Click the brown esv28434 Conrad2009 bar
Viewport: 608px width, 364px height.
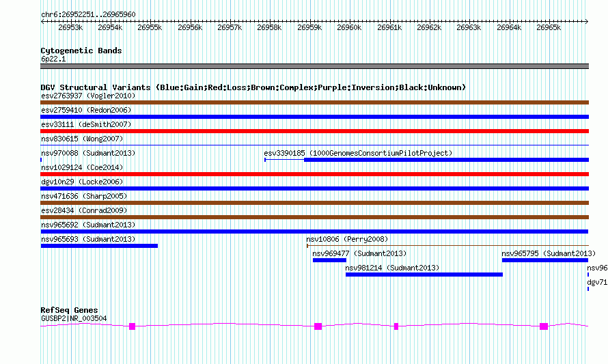314,217
